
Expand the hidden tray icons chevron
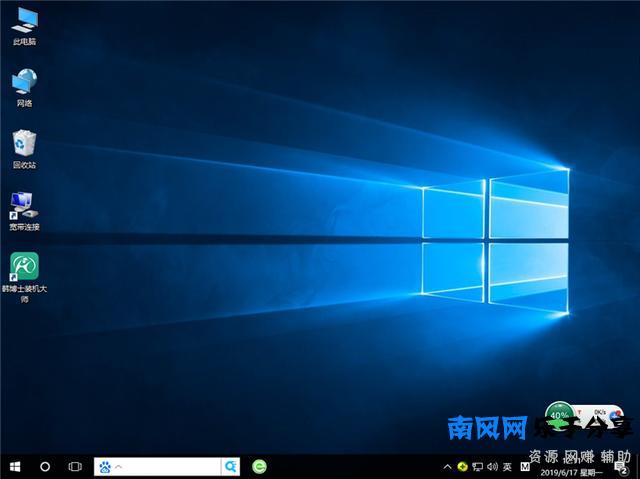tap(447, 467)
